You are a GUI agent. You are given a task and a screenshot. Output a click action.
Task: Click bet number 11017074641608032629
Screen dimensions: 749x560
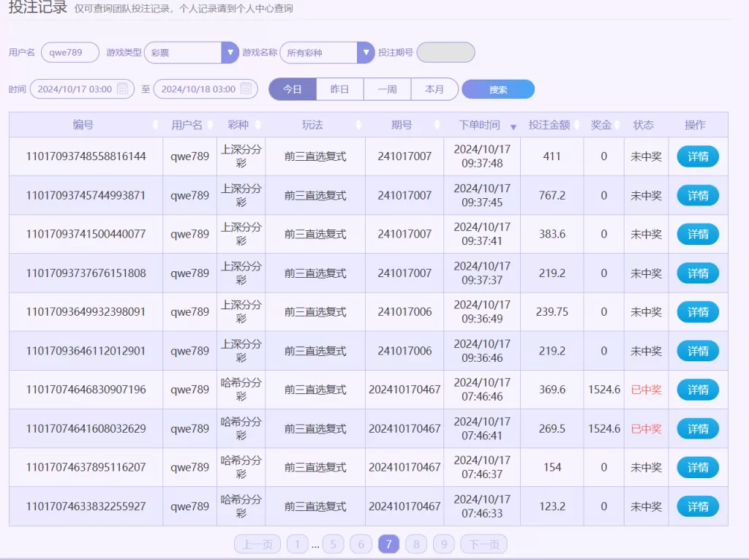coord(86,429)
